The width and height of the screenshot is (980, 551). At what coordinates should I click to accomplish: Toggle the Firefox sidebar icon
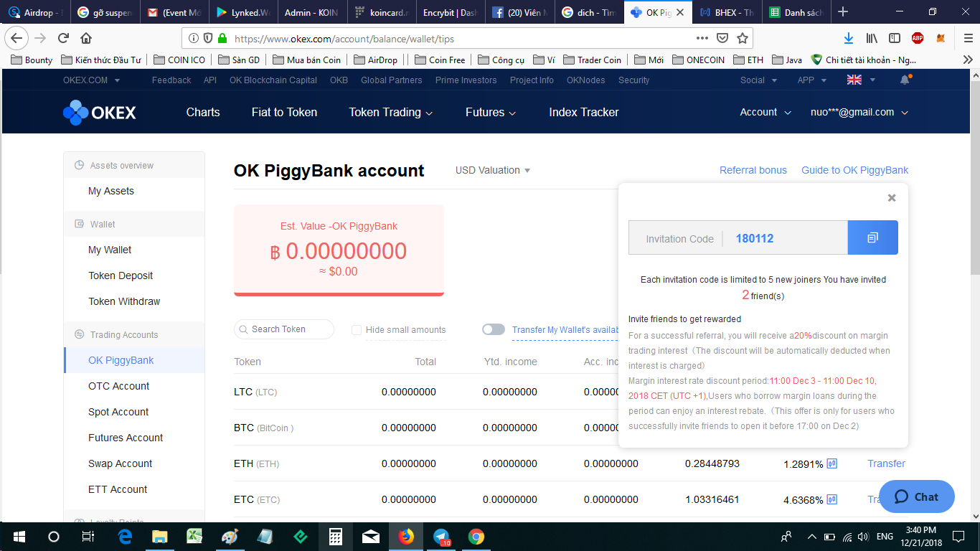tap(895, 39)
